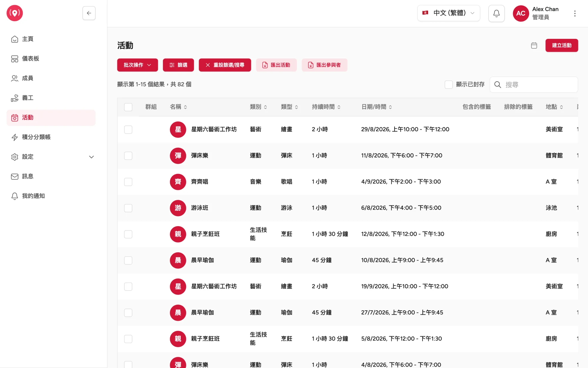Select checkbox for 游泳班 row

point(128,208)
